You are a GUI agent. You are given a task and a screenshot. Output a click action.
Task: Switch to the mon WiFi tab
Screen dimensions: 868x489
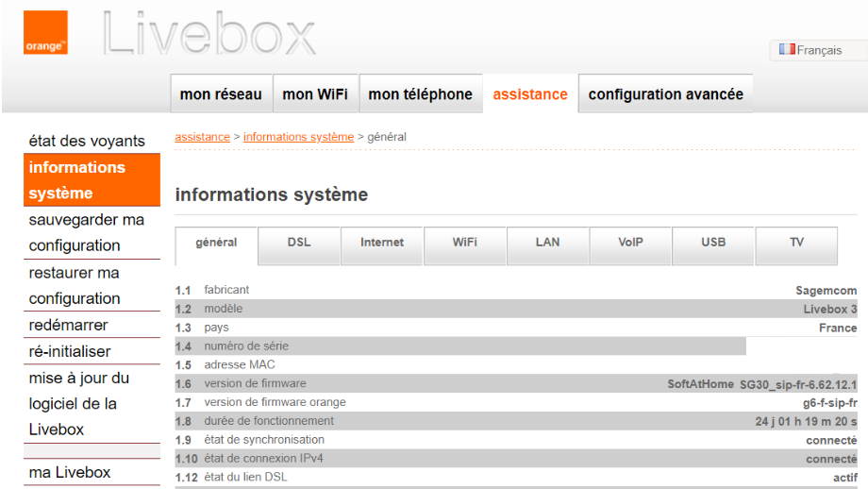tap(315, 94)
